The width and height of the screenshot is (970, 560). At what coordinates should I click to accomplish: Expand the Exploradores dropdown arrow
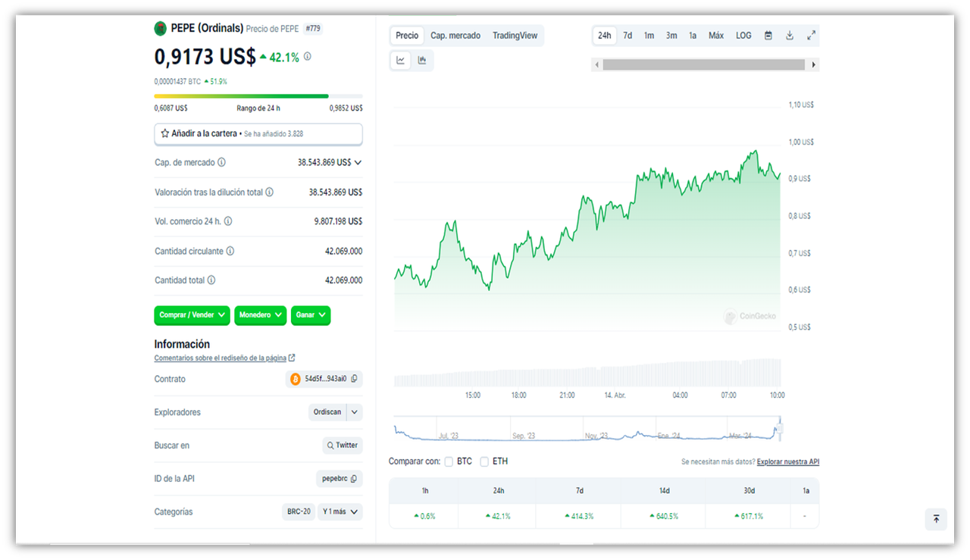click(x=355, y=412)
